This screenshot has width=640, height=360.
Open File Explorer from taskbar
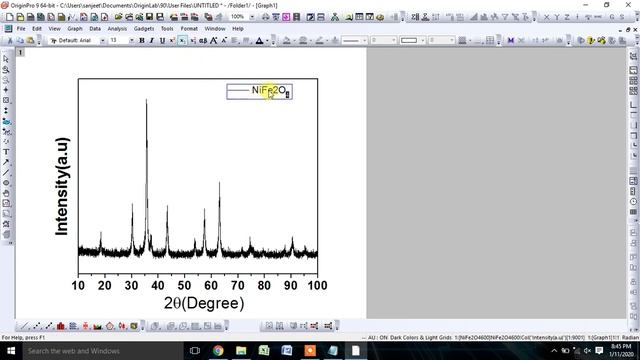click(241, 351)
